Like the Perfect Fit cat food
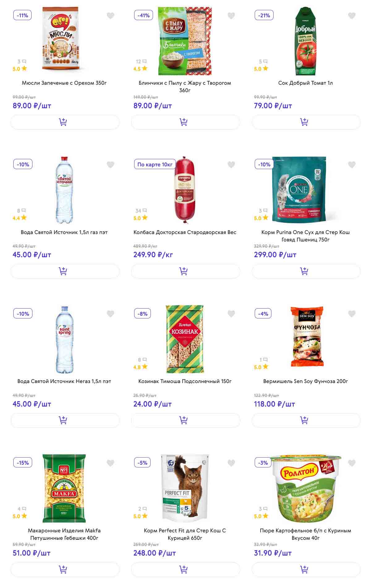Screen dimensions: 370x588 pyautogui.click(x=231, y=463)
